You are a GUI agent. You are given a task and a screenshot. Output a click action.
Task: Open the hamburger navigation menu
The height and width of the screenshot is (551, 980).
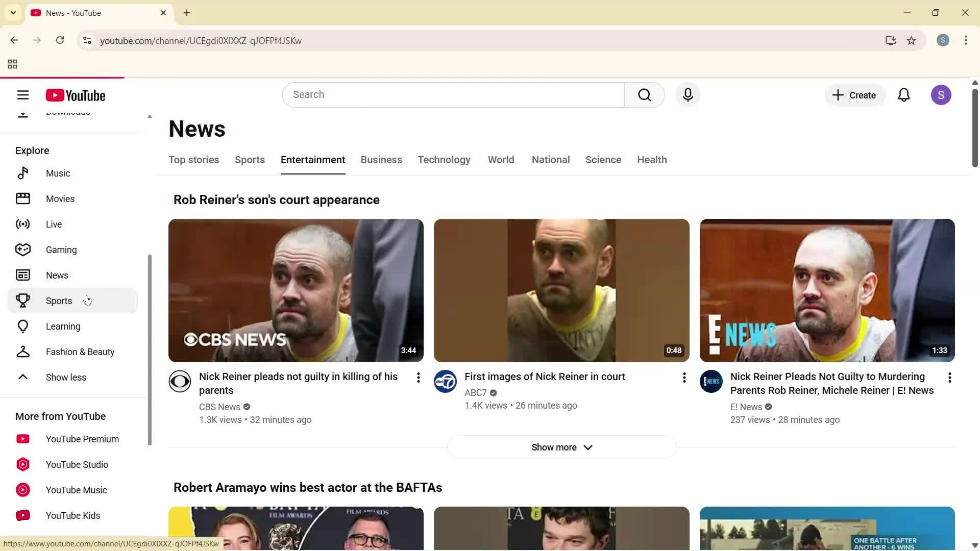click(23, 95)
